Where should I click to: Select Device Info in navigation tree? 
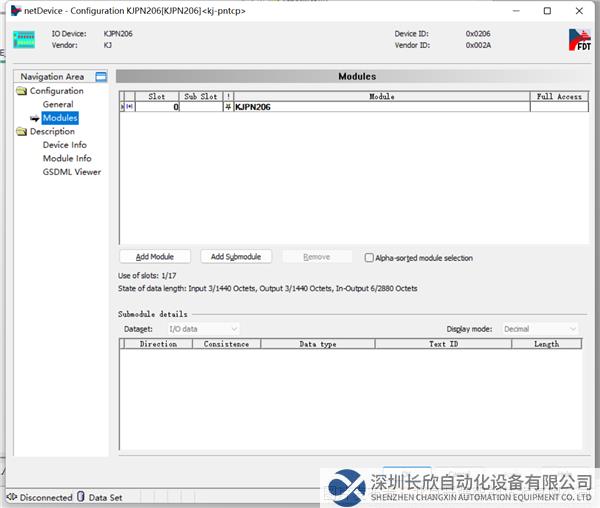tap(64, 145)
